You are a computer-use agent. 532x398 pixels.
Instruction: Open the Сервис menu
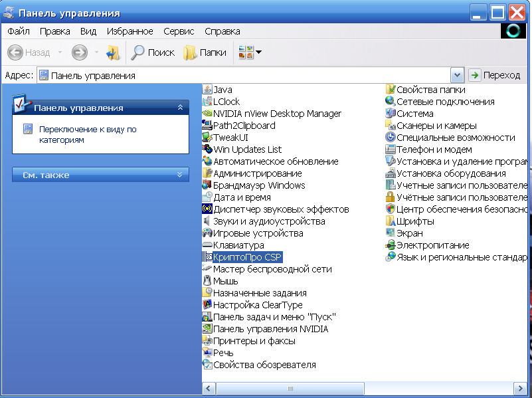179,31
